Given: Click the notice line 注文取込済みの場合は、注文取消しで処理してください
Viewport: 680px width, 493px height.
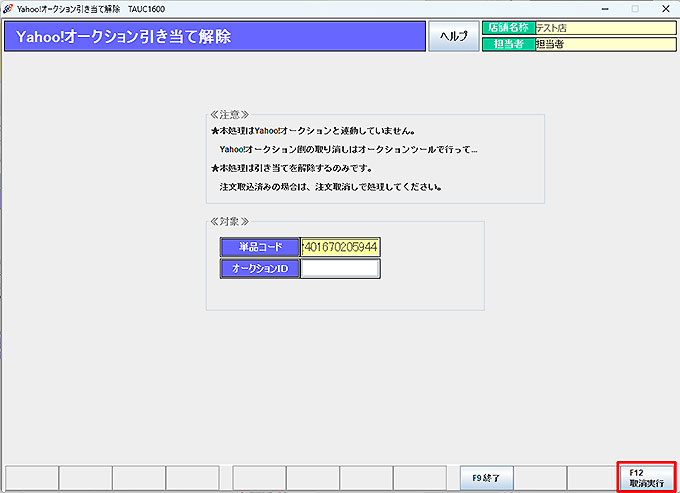Looking at the screenshot, I should [x=331, y=187].
